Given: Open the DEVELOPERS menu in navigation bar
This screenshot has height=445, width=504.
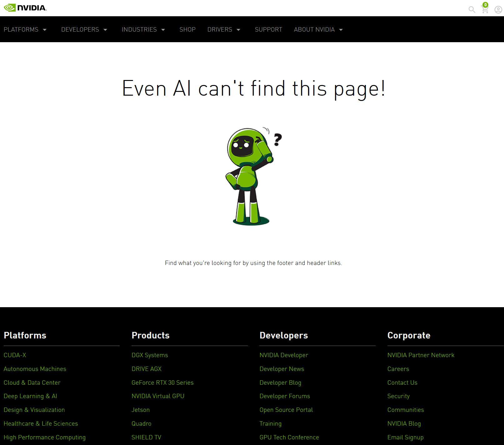Looking at the screenshot, I should 80,29.
